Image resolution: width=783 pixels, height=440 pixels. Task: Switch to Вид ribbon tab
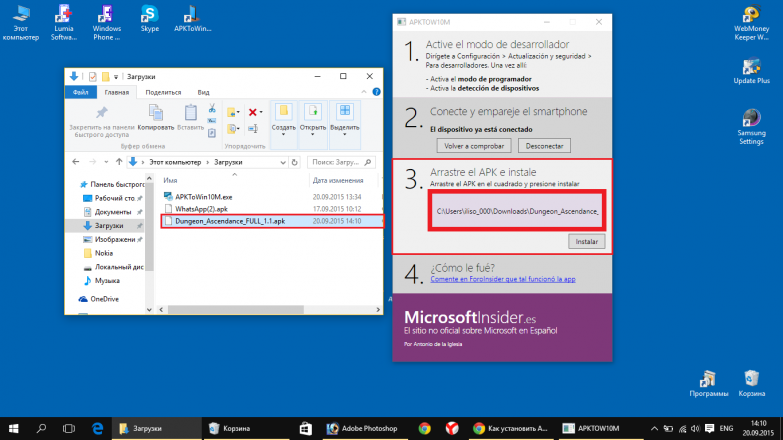tap(203, 92)
